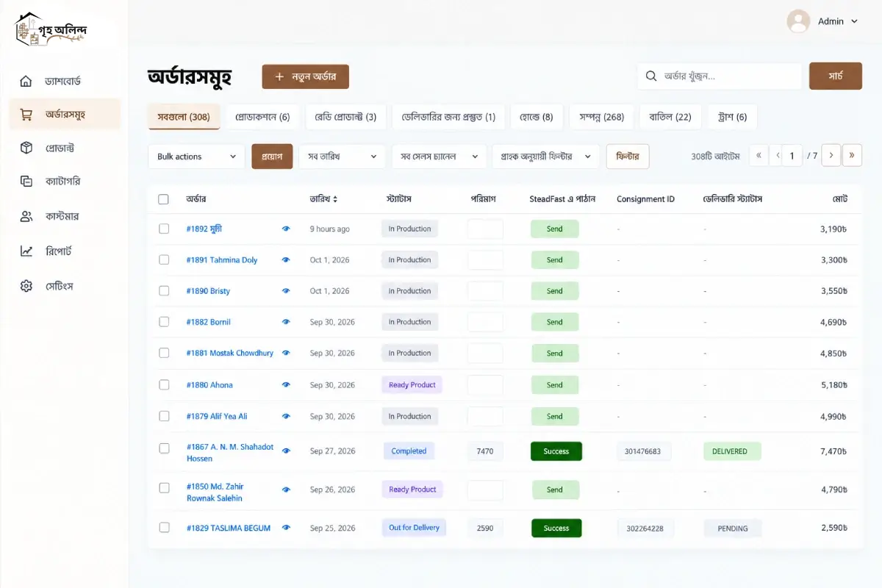The image size is (882, 588).
Task: Click the অর্ডার খুঁজুন search field
Action: point(720,76)
